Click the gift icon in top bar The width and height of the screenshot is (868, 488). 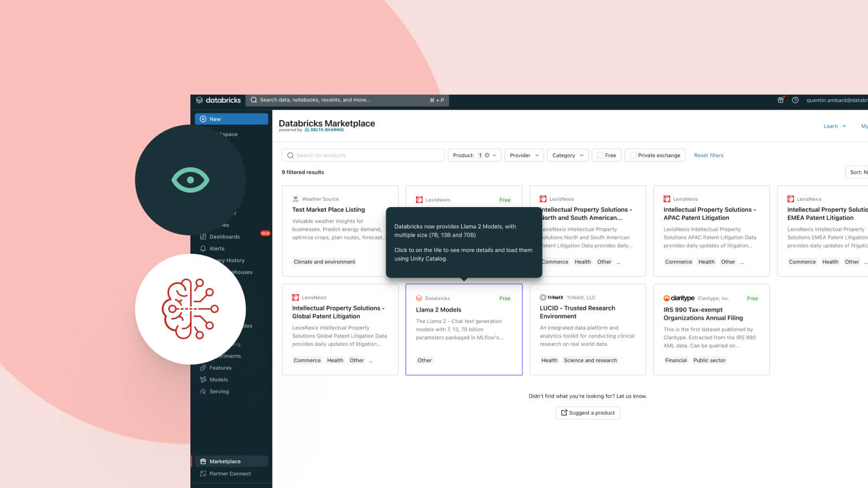pos(780,100)
